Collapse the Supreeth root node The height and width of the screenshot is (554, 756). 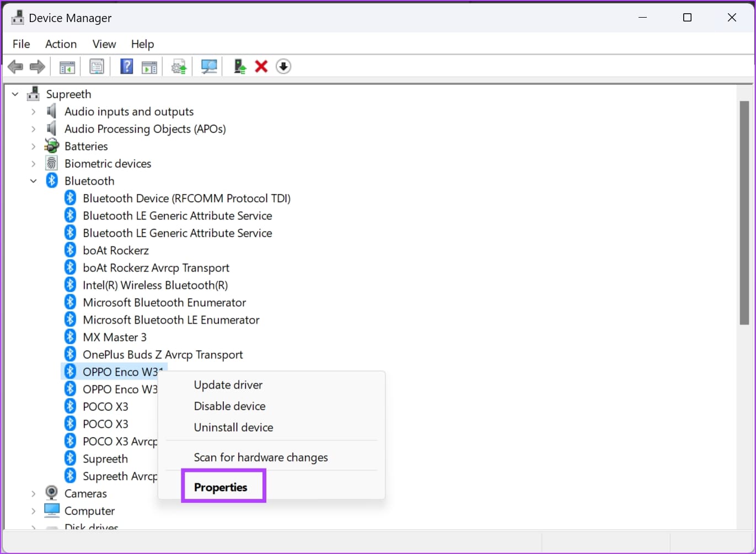click(x=15, y=94)
